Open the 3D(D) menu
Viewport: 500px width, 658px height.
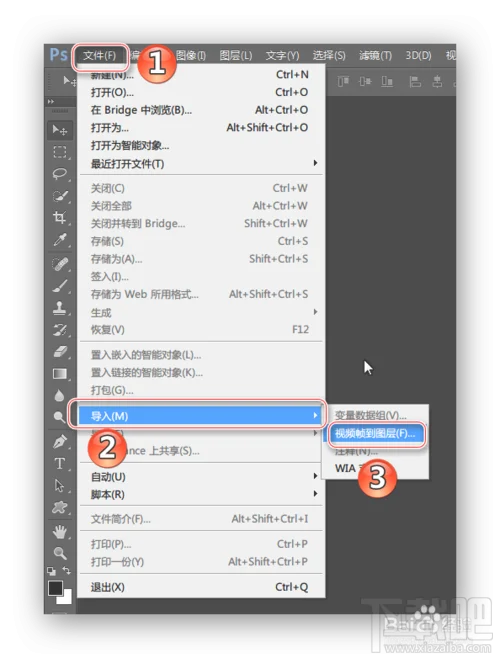(x=419, y=55)
